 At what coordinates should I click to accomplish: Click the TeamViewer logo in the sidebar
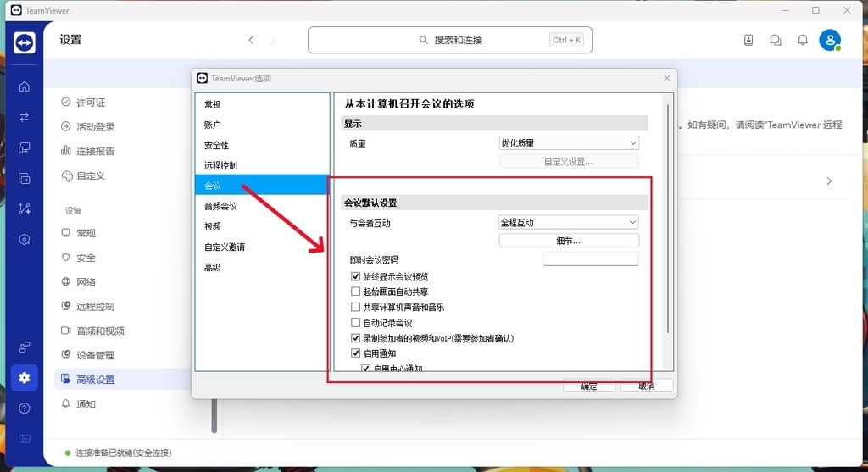point(25,42)
